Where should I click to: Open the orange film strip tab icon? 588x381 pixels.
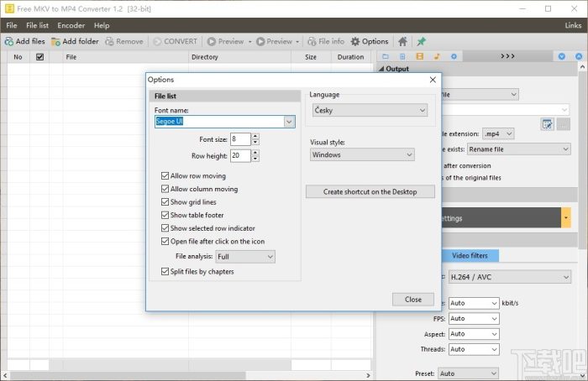pyautogui.click(x=420, y=56)
